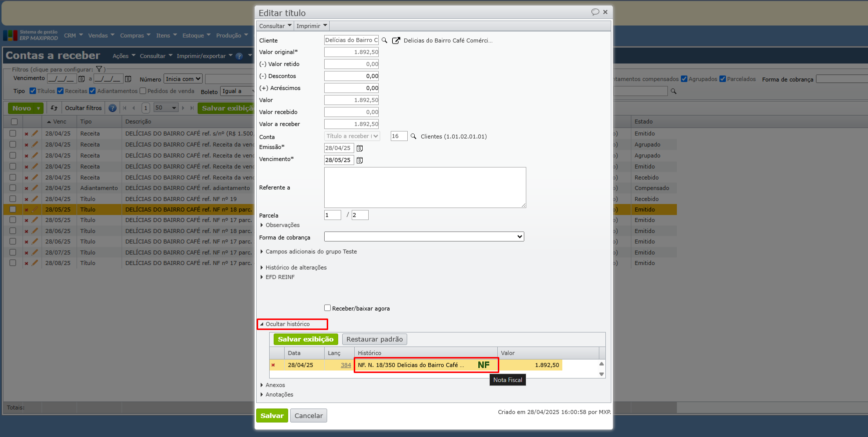Open lançamento link 384
Screen dimensions: 868x437
click(346, 365)
